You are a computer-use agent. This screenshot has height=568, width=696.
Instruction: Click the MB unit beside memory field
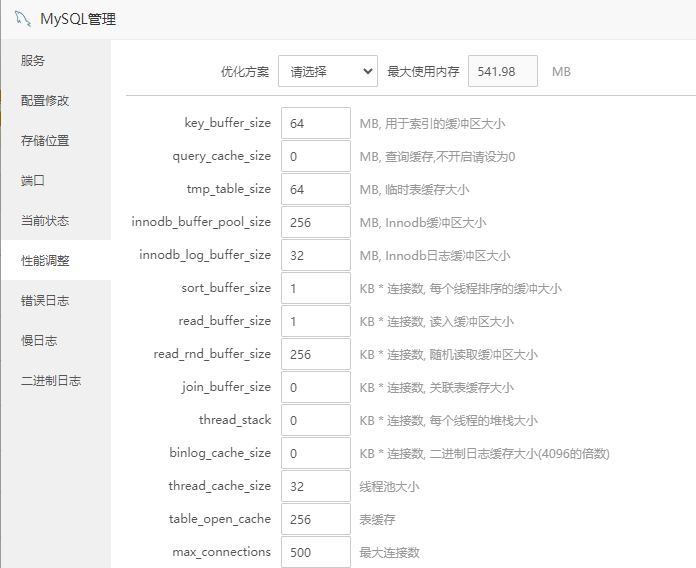[x=561, y=71]
